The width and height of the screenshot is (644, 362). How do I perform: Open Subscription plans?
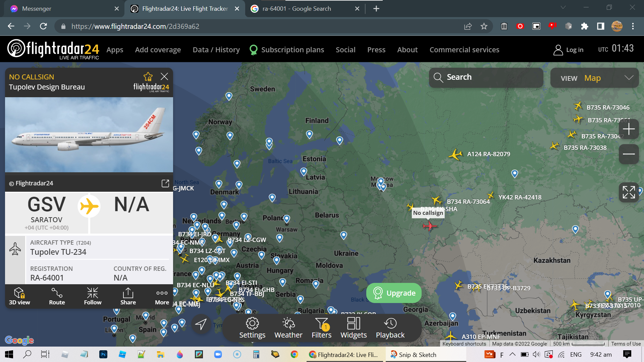pyautogui.click(x=287, y=50)
